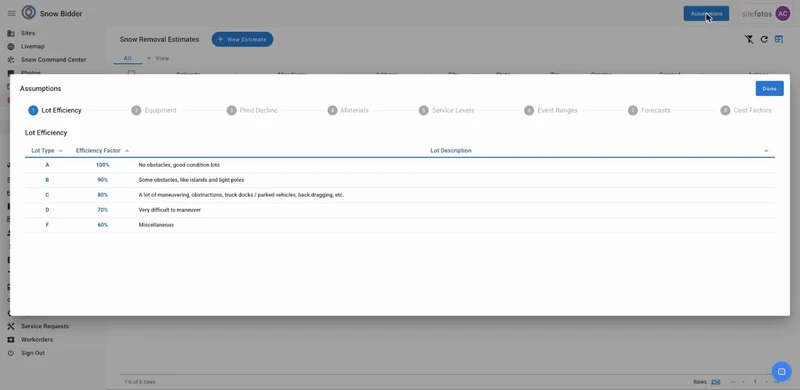Screen dimensions: 800x390
Task: Select the All view tab
Action: point(128,58)
